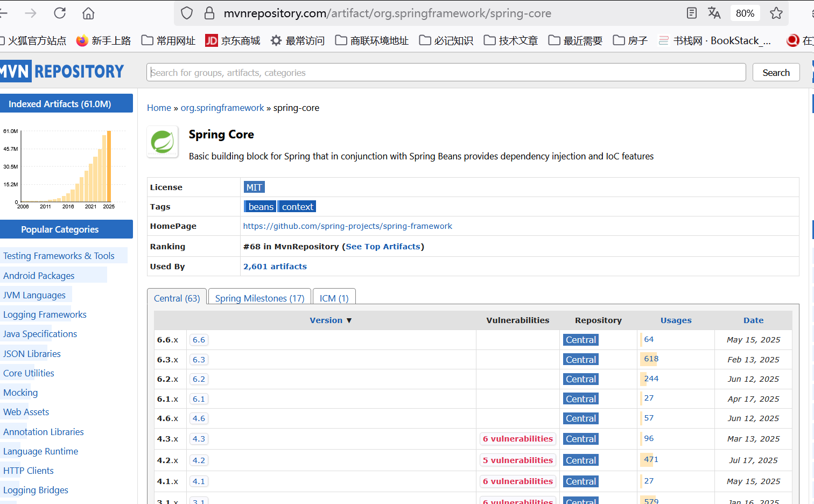Select the Testing Frameworks & Tools category
814x504 pixels.
(x=59, y=256)
